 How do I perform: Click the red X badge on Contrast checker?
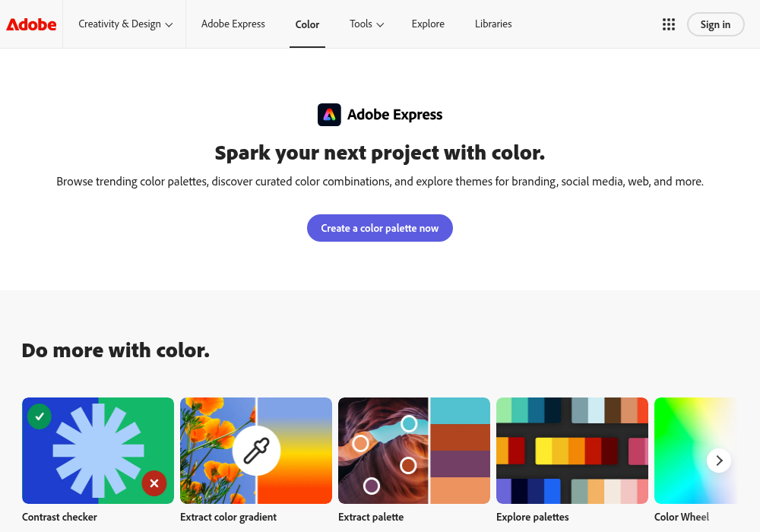click(x=154, y=483)
